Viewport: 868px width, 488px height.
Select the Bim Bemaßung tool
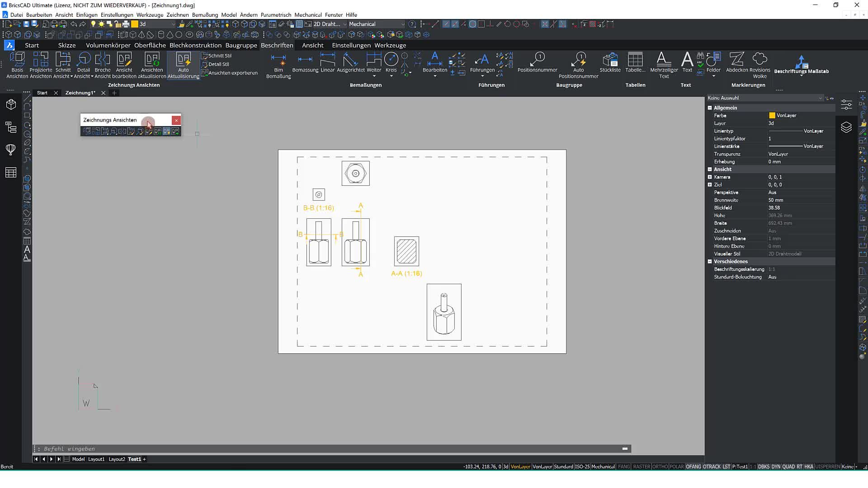pos(278,66)
